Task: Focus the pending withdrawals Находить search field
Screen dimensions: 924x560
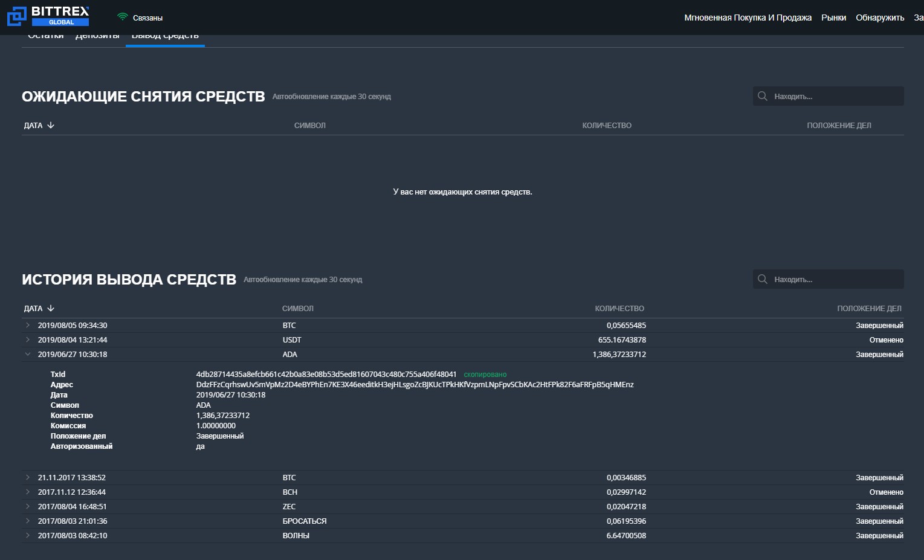Action: (829, 96)
